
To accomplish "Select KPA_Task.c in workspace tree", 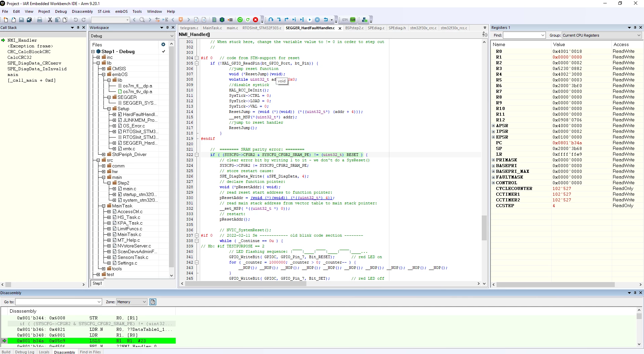I will (130, 223).
